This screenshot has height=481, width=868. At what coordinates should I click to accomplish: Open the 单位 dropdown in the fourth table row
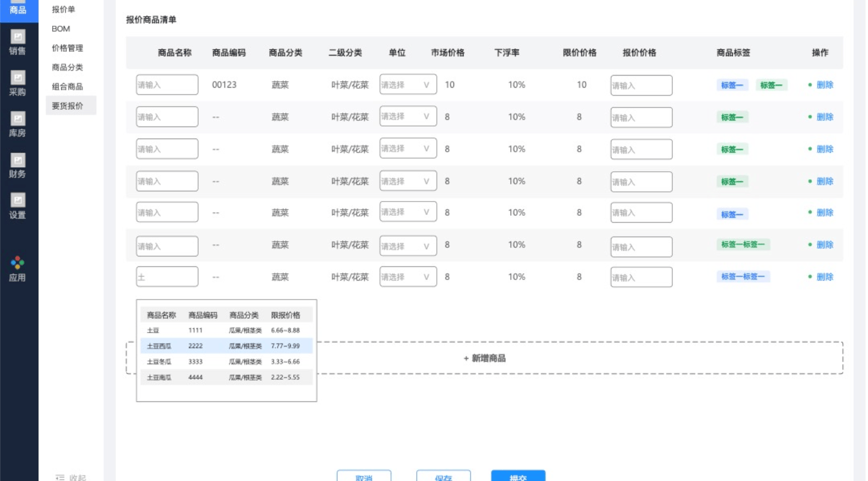click(x=408, y=181)
